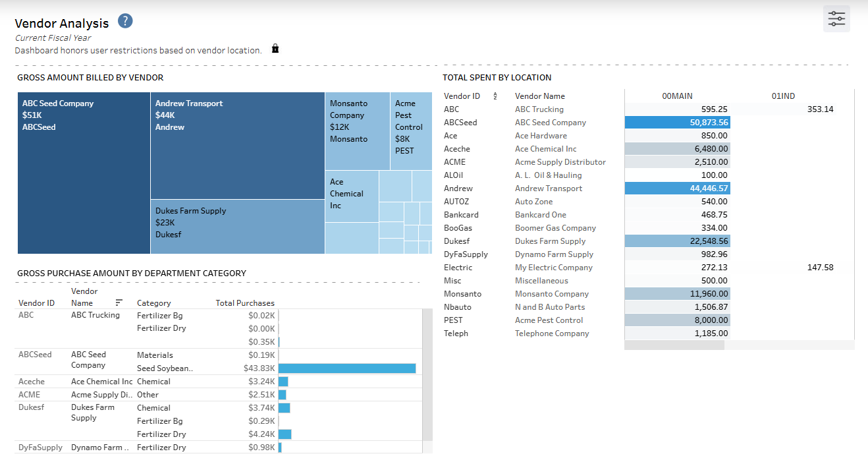Click the AUTOZ vendor ID
Image resolution: width=868 pixels, height=464 pixels.
pyautogui.click(x=456, y=202)
